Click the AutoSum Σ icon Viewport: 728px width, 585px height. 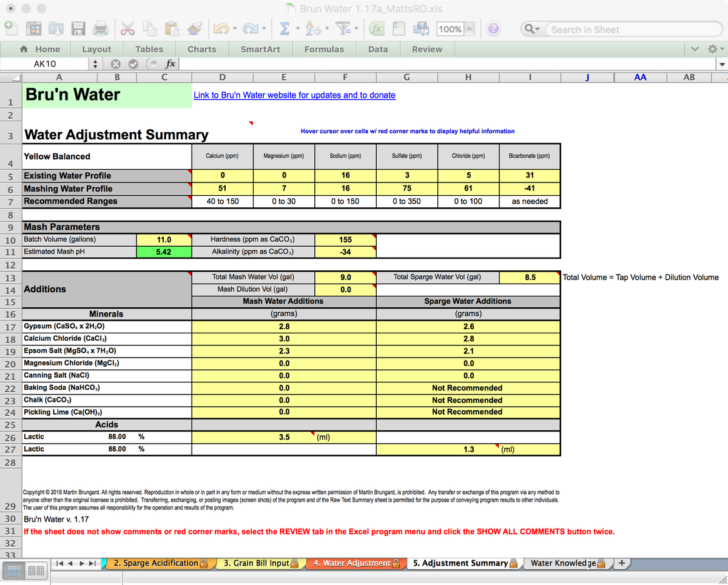tap(285, 28)
